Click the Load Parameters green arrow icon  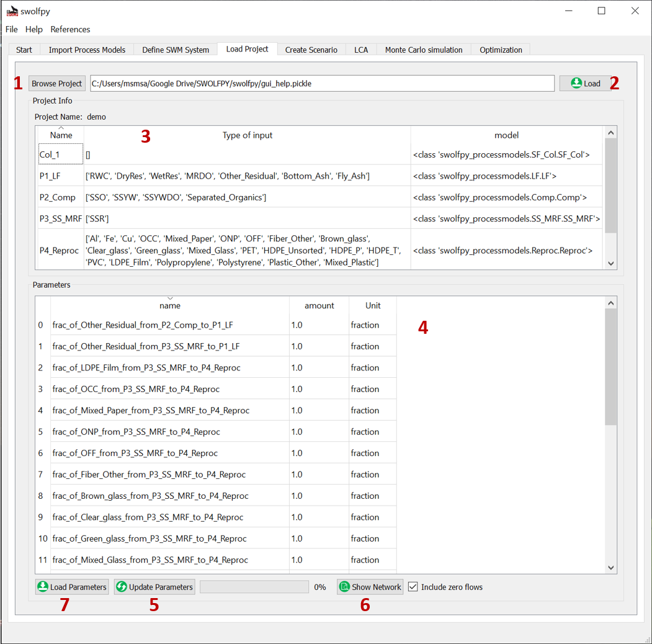[x=42, y=587]
